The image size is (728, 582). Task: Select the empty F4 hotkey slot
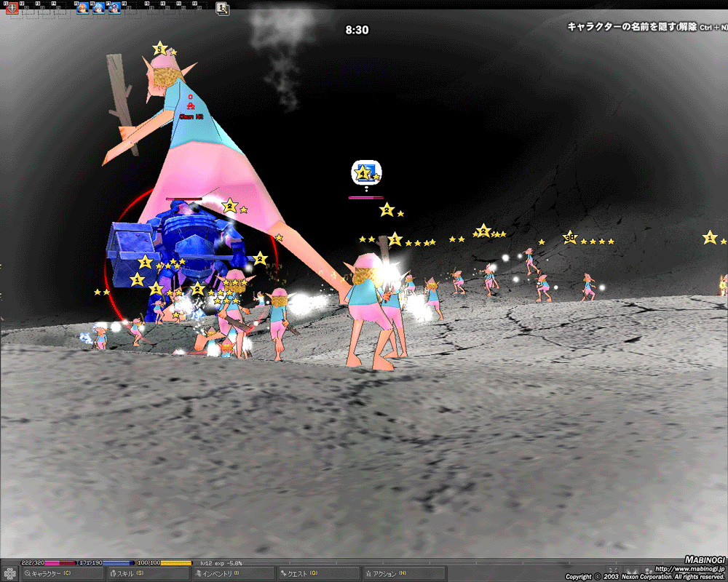click(x=60, y=8)
